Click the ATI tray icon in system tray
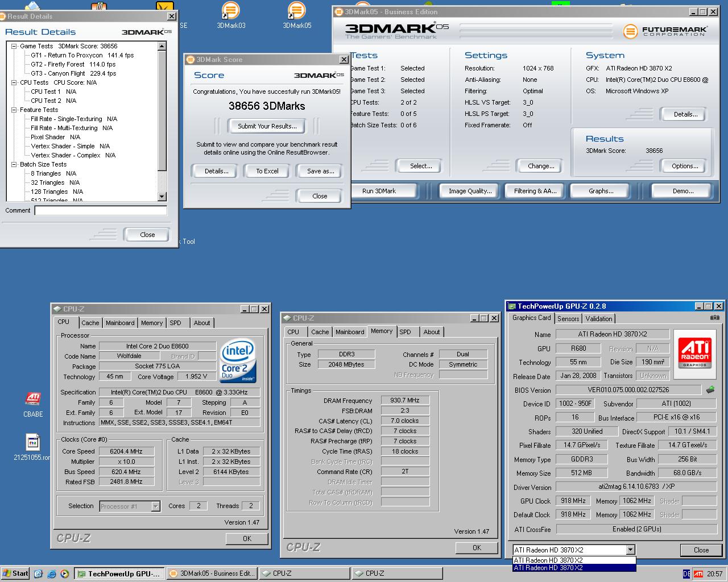This screenshot has height=582, width=728. coord(698,574)
